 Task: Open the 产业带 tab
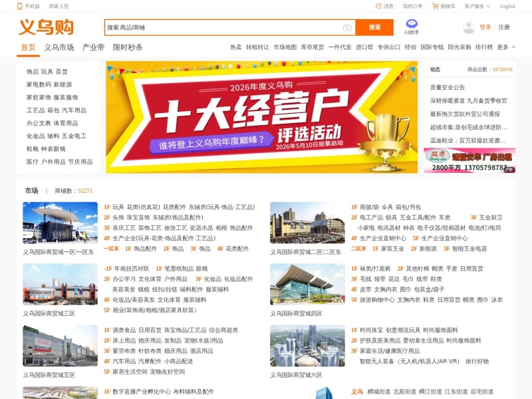93,47
